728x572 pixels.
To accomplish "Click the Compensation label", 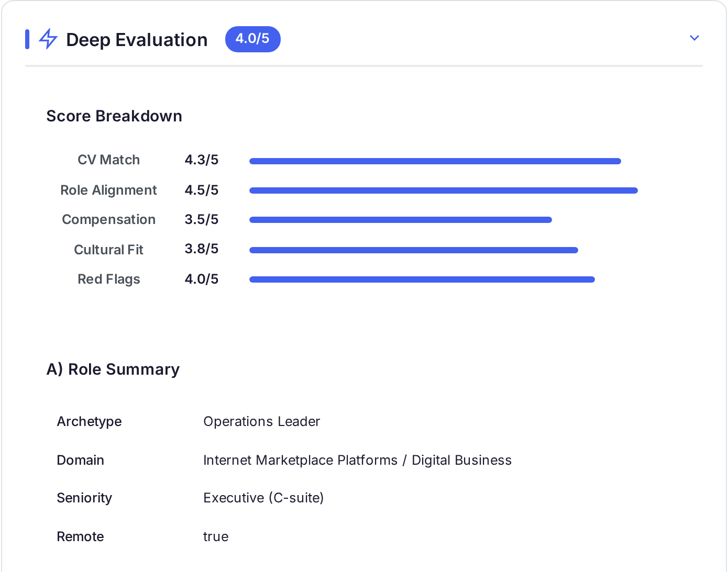I will [x=109, y=220].
